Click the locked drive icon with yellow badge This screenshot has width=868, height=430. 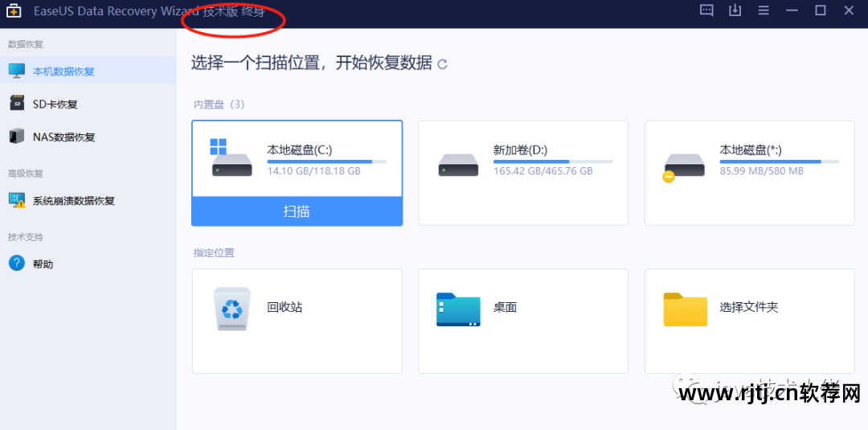[x=684, y=168]
